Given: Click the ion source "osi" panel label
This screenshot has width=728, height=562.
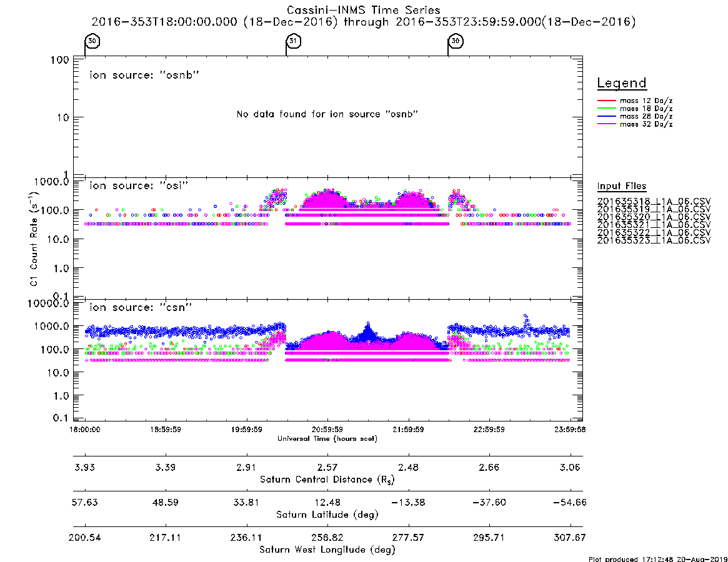Looking at the screenshot, I should [139, 185].
